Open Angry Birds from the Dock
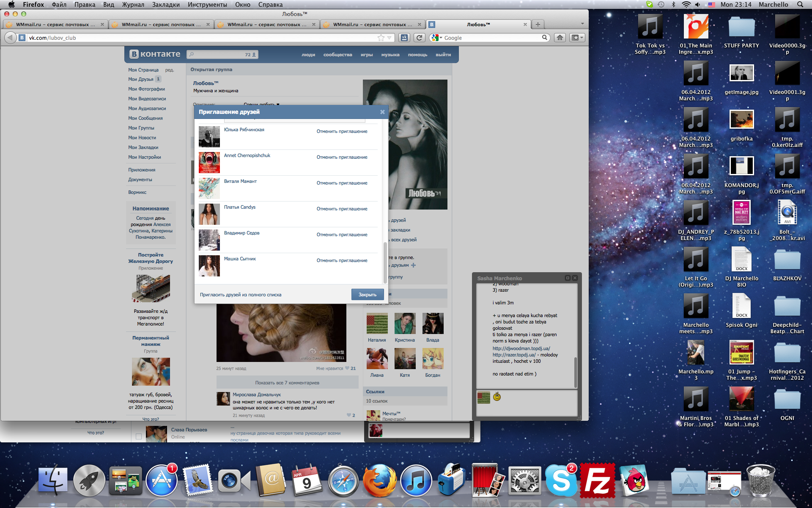This screenshot has height=508, width=812. pos(634,481)
